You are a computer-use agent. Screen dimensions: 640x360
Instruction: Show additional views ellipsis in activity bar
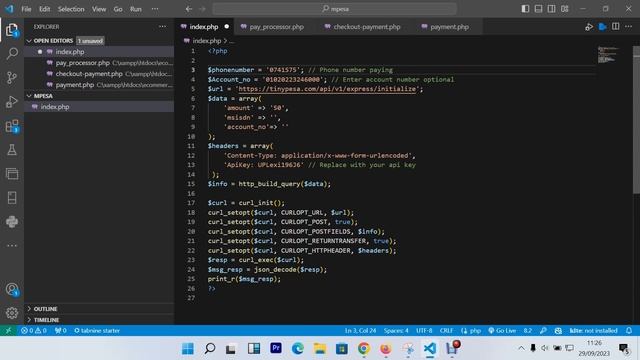(x=12, y=246)
